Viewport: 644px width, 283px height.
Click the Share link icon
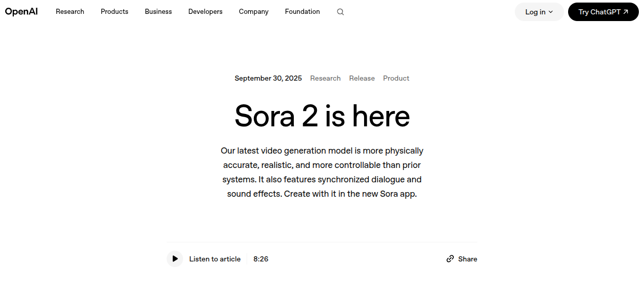pos(450,259)
